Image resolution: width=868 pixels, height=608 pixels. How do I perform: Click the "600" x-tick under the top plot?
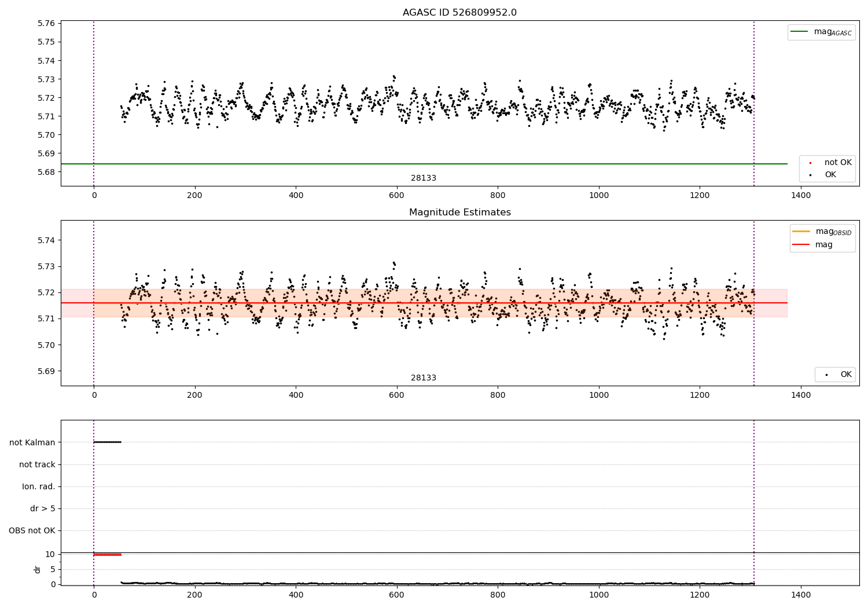tap(396, 196)
